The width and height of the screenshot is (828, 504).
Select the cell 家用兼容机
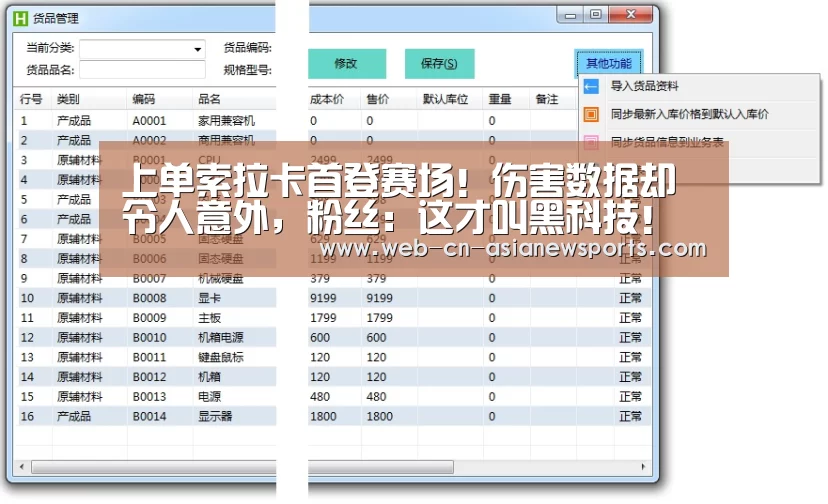(x=227, y=121)
